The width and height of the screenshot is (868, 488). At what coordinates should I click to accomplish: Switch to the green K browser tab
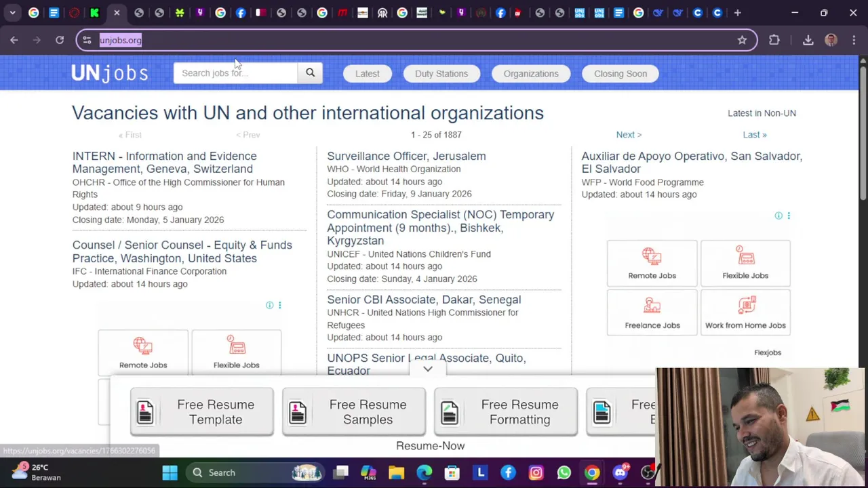tap(94, 12)
